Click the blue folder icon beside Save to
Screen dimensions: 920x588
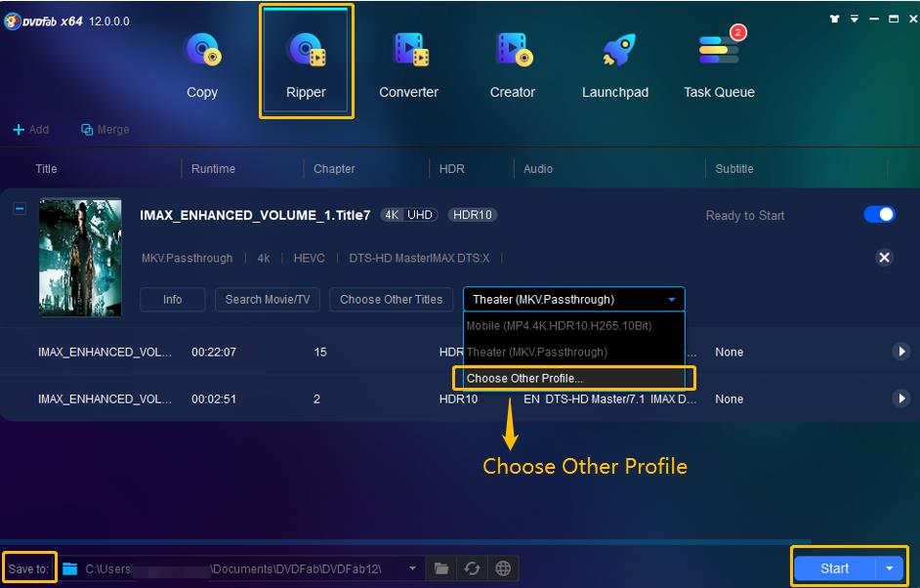[69, 568]
